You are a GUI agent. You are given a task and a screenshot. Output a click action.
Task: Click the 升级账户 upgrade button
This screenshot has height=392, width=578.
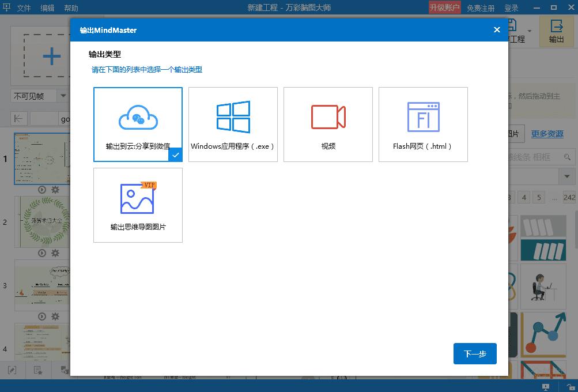[444, 8]
